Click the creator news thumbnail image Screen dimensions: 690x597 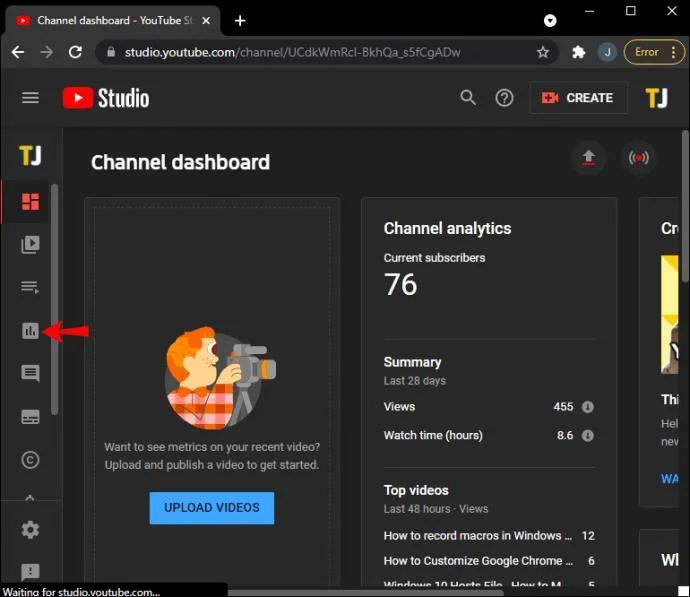(x=669, y=315)
